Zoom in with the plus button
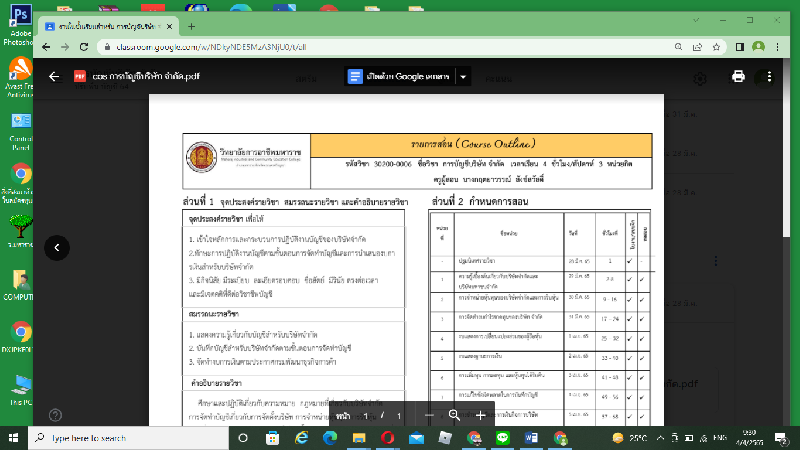 tap(480, 415)
